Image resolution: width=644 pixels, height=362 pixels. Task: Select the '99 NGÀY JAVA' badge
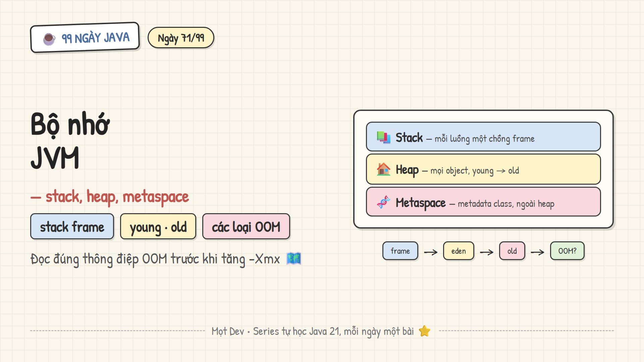coord(85,38)
